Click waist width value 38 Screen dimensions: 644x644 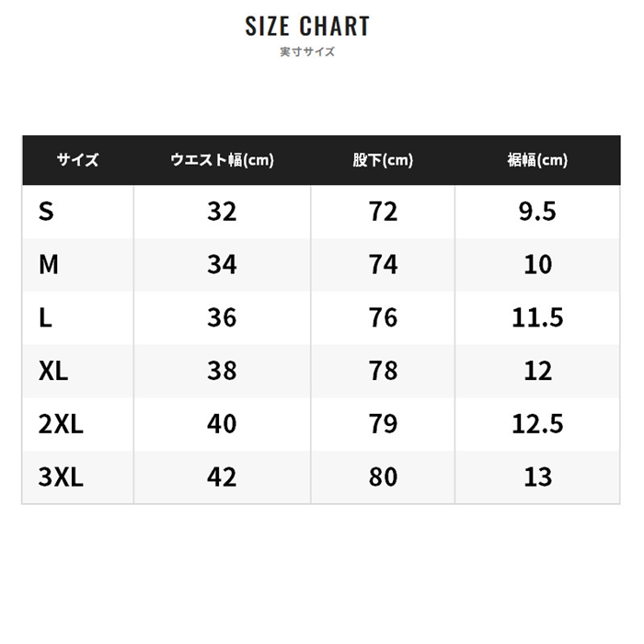(222, 371)
